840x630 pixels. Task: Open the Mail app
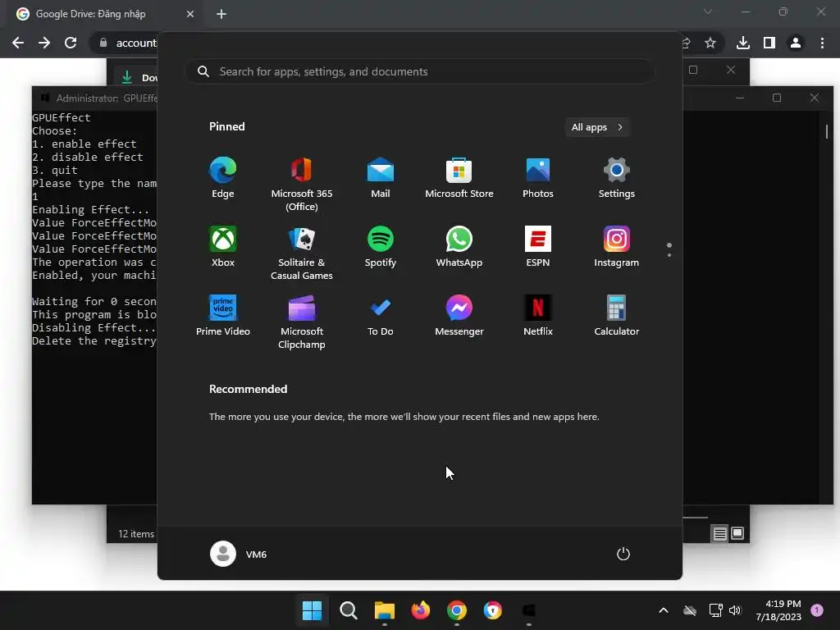tap(381, 178)
